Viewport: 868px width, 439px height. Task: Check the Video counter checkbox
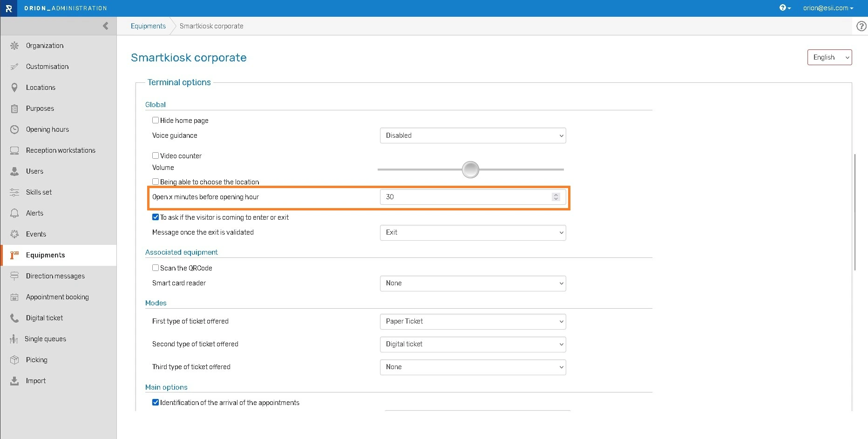156,155
